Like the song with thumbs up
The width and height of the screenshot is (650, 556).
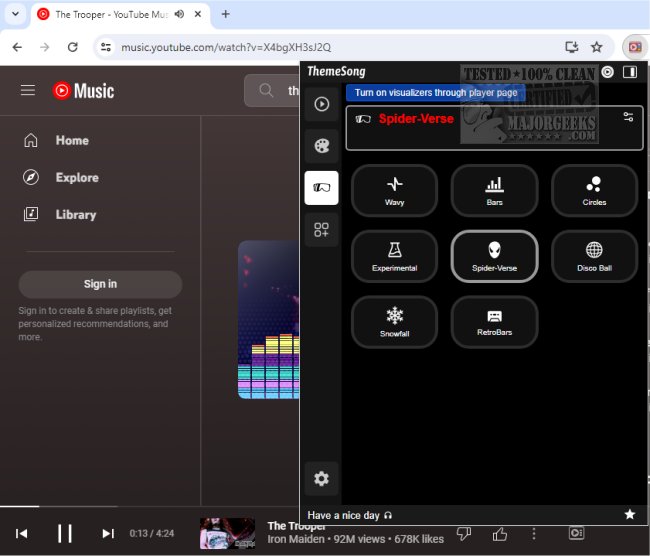pyautogui.click(x=500, y=534)
